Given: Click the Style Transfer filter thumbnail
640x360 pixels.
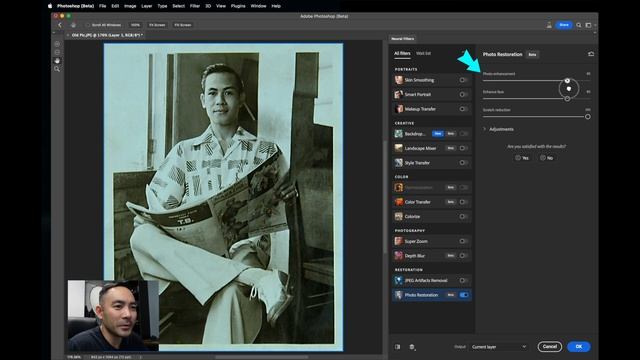Looking at the screenshot, I should pos(398,162).
